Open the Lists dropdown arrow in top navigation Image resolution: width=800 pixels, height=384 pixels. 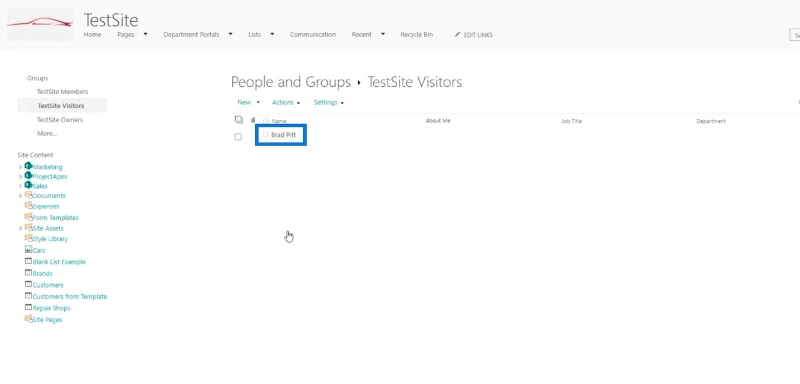click(x=272, y=34)
